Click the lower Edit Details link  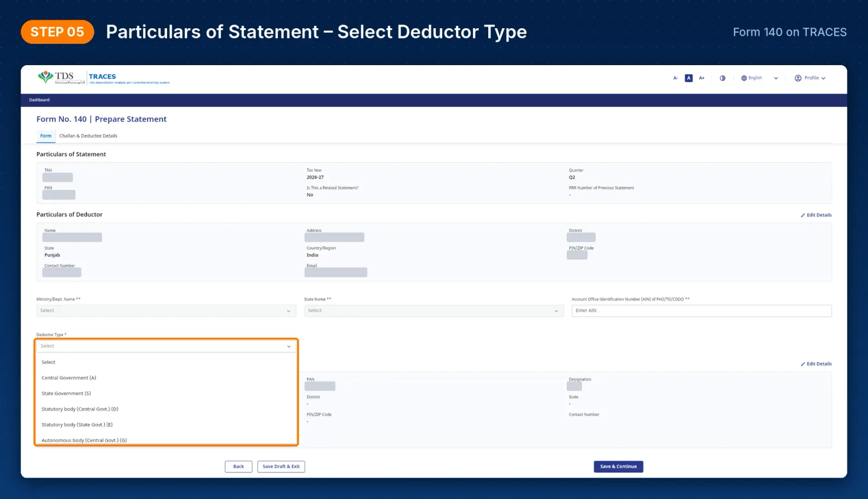816,364
